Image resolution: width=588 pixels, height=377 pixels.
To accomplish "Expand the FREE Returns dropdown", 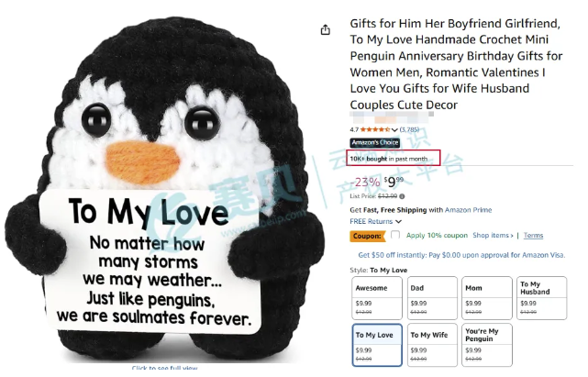I will [x=398, y=222].
